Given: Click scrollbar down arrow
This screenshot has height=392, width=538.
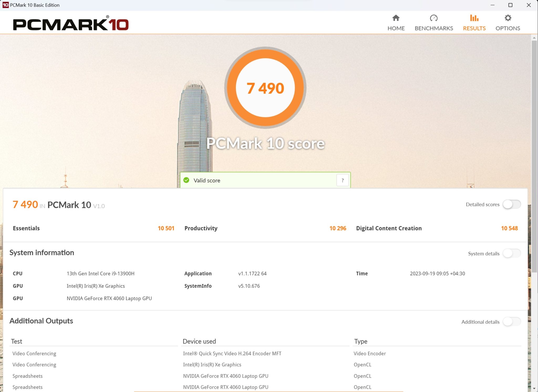Looking at the screenshot, I should pyautogui.click(x=534, y=388).
